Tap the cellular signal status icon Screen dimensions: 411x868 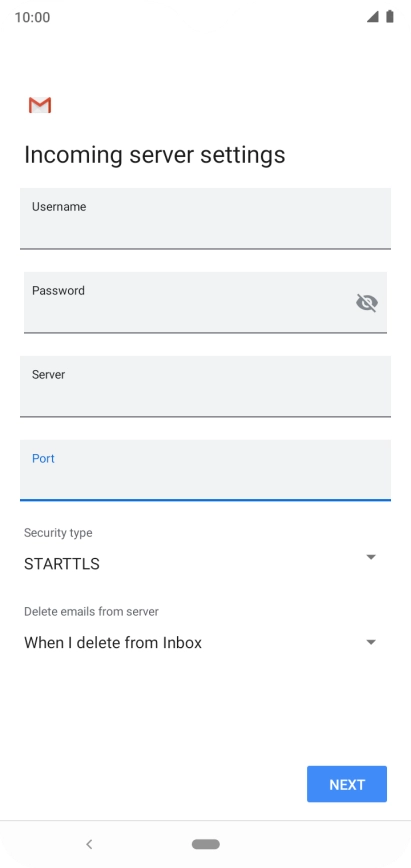(373, 17)
